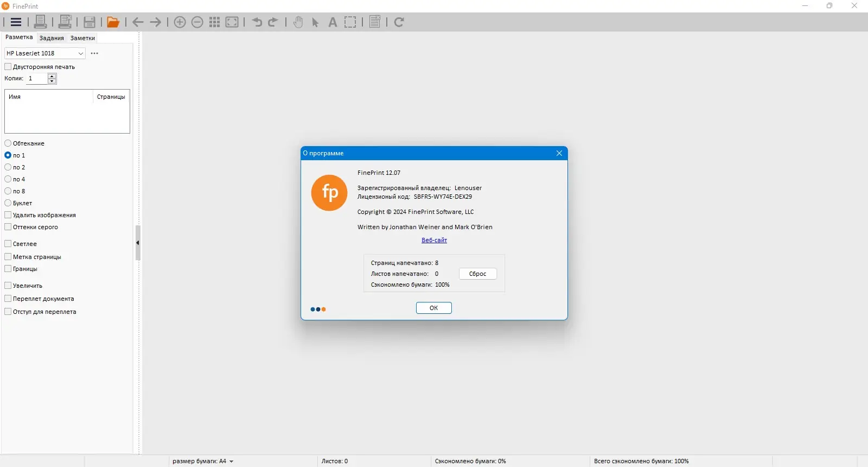Enable the Границы checkbox
This screenshot has height=467, width=868.
tap(8, 269)
